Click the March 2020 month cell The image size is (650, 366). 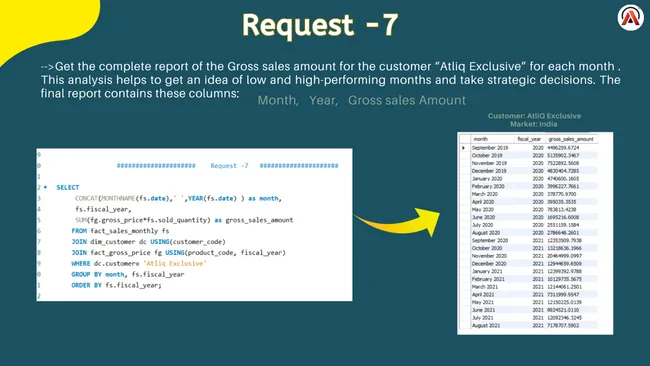pos(485,194)
